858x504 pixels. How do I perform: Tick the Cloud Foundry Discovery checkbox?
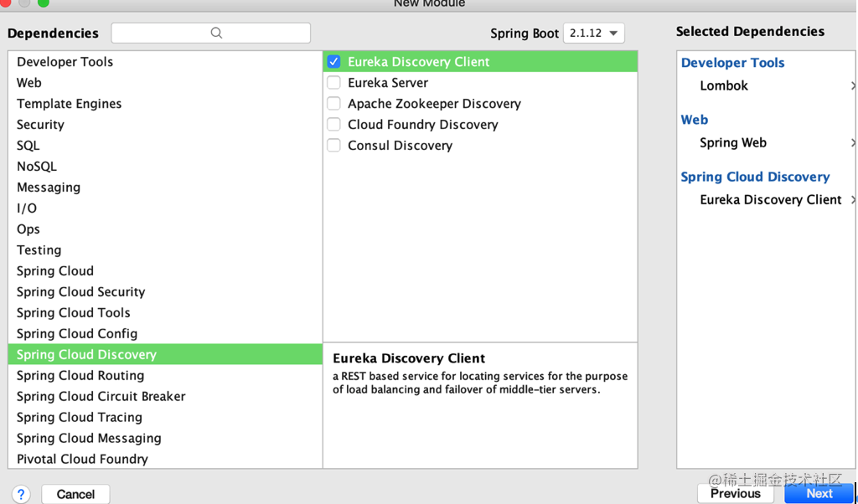(x=333, y=124)
